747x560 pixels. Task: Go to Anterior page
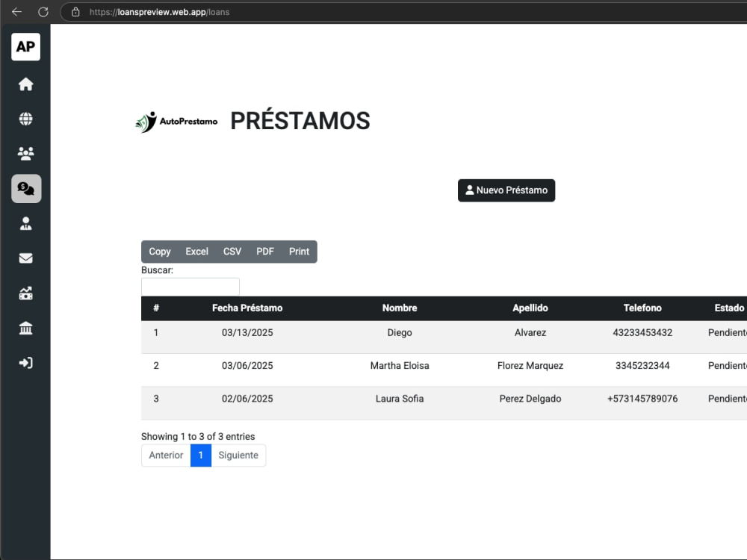(x=166, y=455)
